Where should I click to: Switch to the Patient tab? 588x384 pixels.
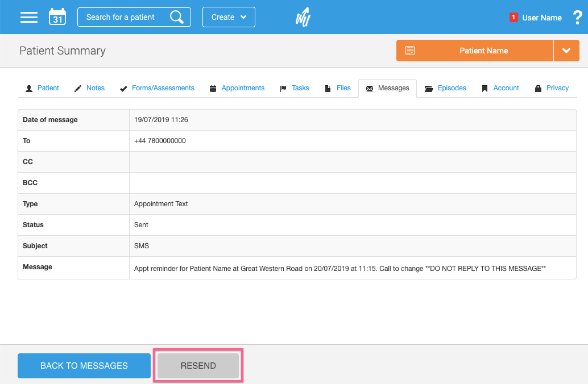point(43,88)
